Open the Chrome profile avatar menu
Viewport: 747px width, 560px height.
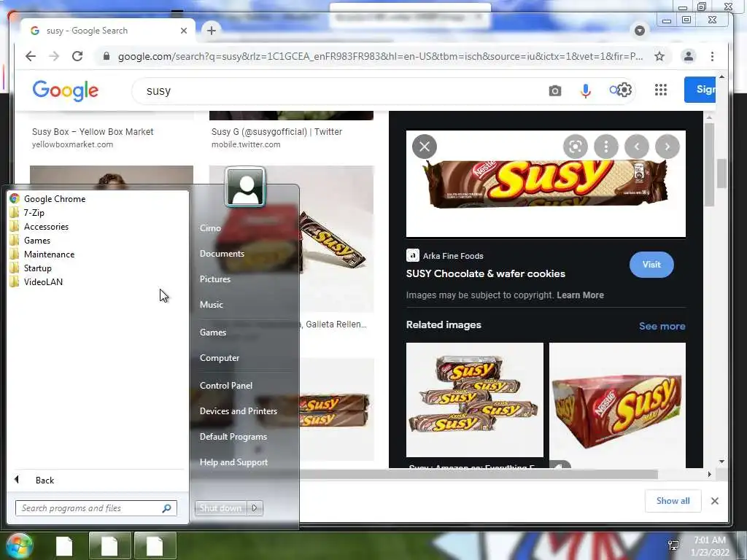[688, 56]
